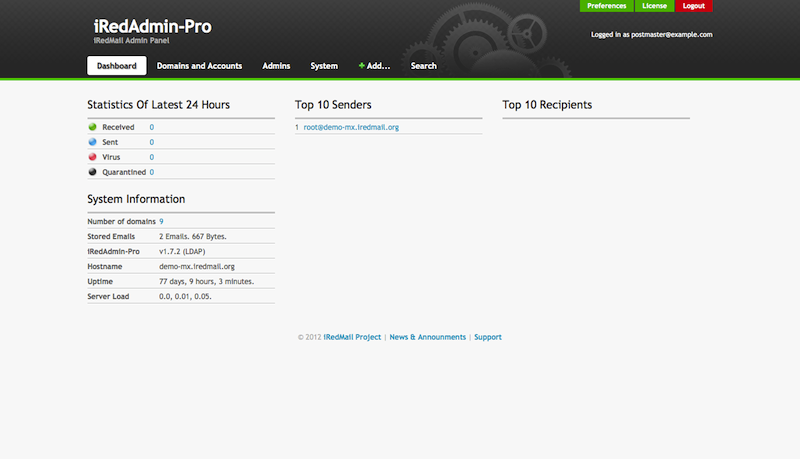Open the Admins menu item
Viewport: 800px width, 459px height.
click(276, 66)
